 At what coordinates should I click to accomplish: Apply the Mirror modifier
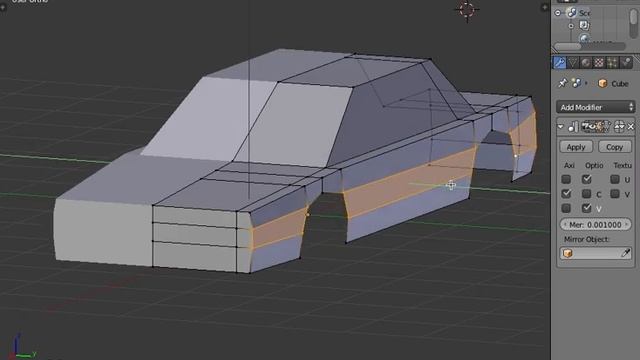(x=576, y=147)
